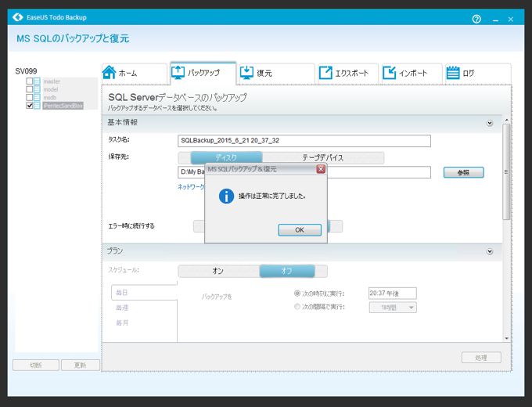532x407 pixels.
Task: Switch to the バックアップ tab
Action: 203,73
